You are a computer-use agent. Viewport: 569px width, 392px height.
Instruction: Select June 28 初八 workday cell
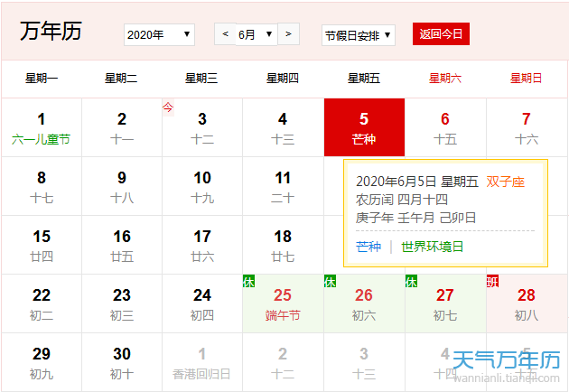coord(527,303)
